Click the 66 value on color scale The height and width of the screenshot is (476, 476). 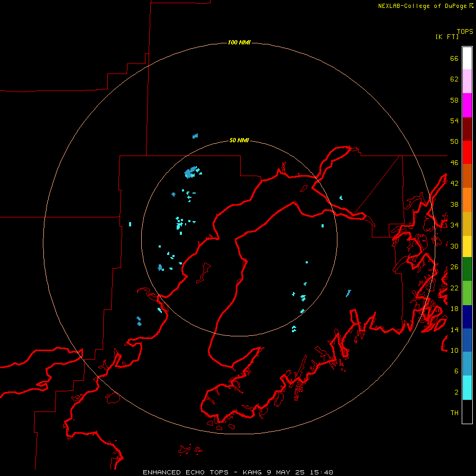coord(454,59)
